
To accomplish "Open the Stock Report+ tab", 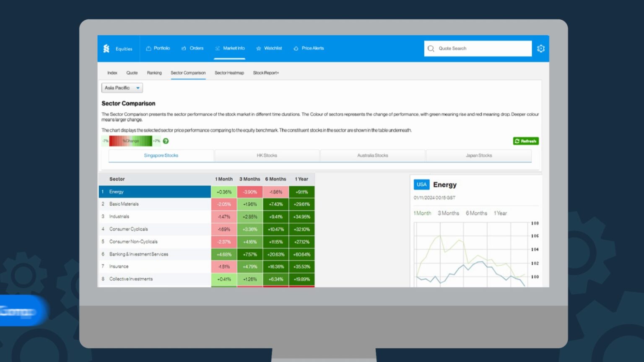I will [266, 72].
